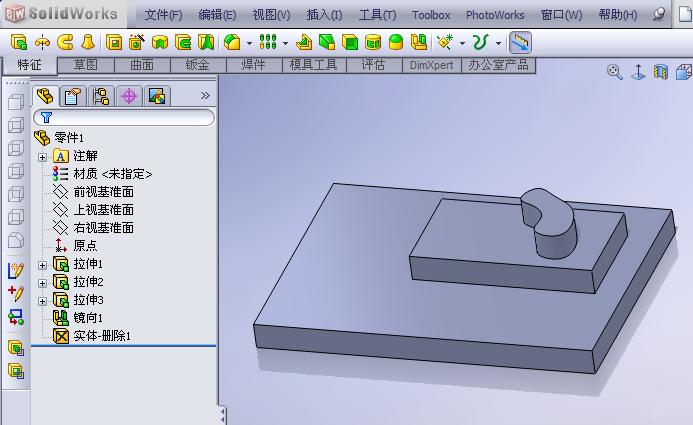Open the Curves dropdown arrow
This screenshot has width=693, height=425.
coord(498,43)
